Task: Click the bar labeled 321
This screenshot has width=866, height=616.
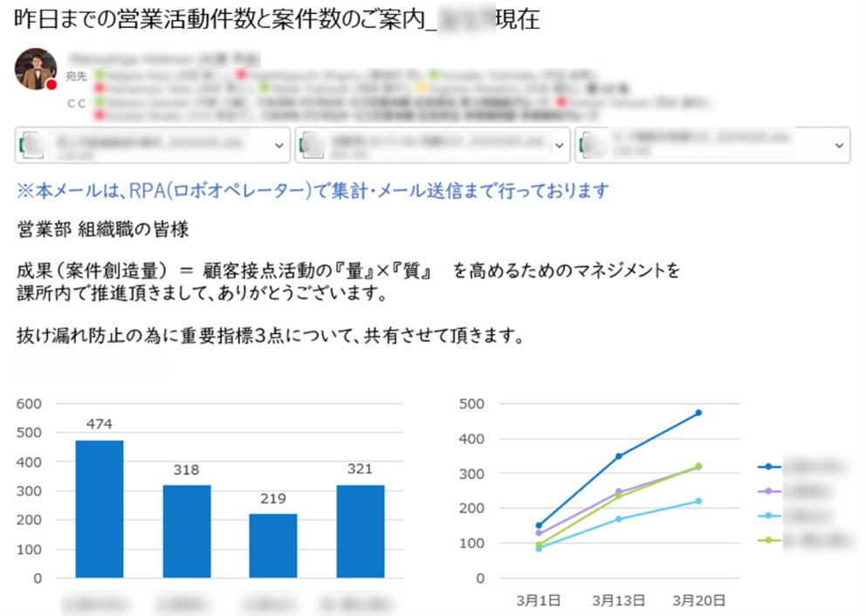Action: pos(360,531)
